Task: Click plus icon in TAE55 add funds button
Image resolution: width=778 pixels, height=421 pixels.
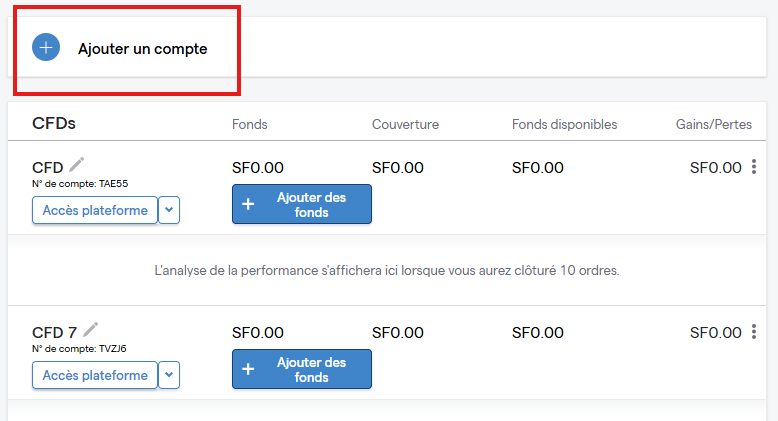Action: [248, 204]
